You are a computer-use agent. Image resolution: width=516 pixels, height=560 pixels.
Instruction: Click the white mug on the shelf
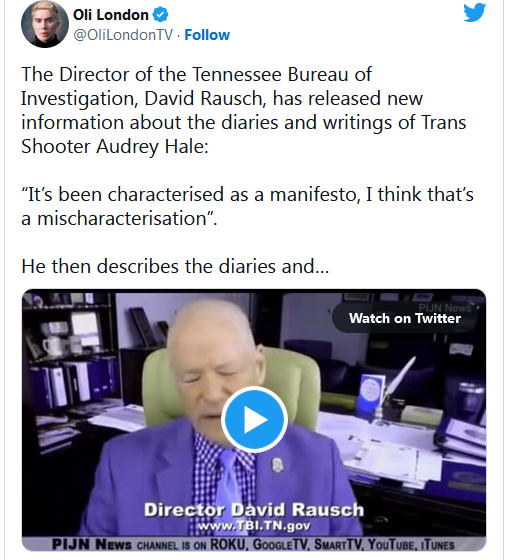52,347
